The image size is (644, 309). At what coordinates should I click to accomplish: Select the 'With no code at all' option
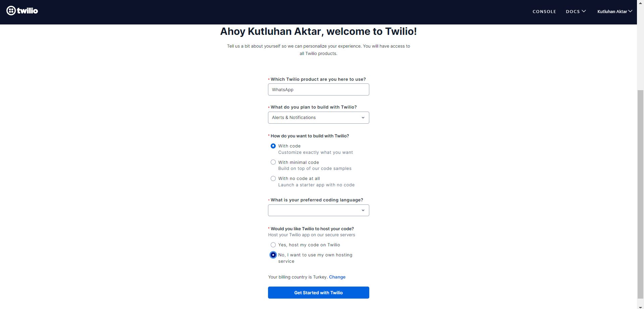click(273, 178)
